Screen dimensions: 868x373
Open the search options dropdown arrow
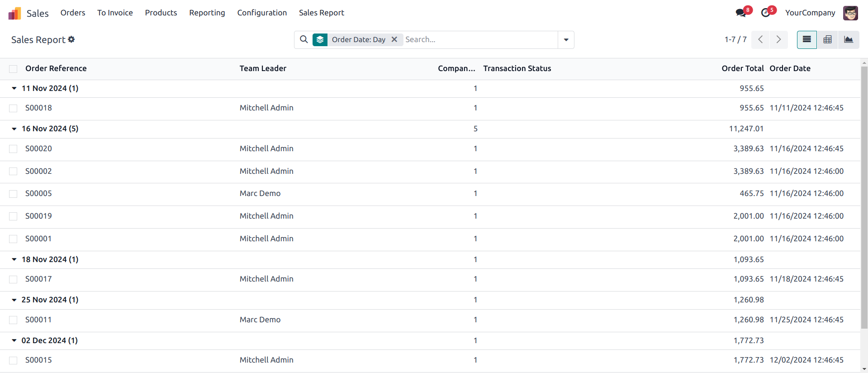point(566,39)
